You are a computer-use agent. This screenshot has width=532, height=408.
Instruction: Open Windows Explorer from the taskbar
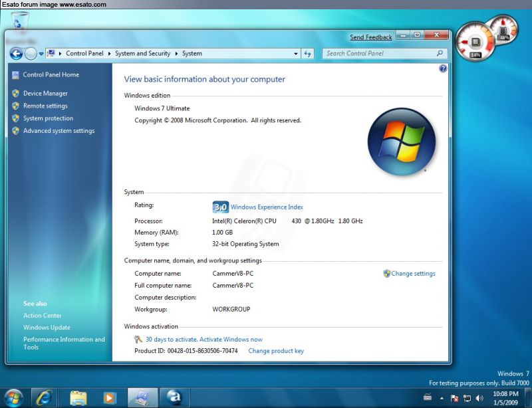coord(78,397)
